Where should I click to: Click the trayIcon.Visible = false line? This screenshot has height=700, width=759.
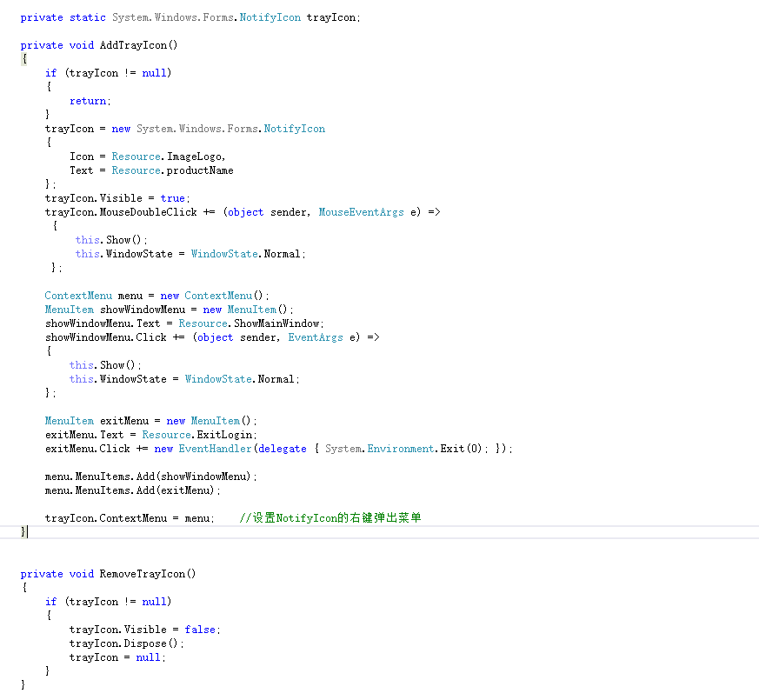click(144, 630)
